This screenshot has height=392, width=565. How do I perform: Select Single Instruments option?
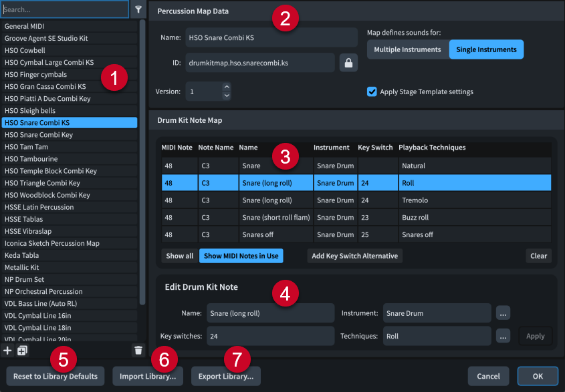(x=487, y=49)
